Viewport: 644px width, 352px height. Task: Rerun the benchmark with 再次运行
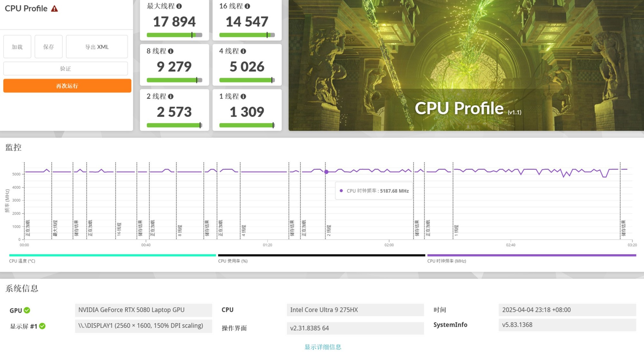point(67,86)
